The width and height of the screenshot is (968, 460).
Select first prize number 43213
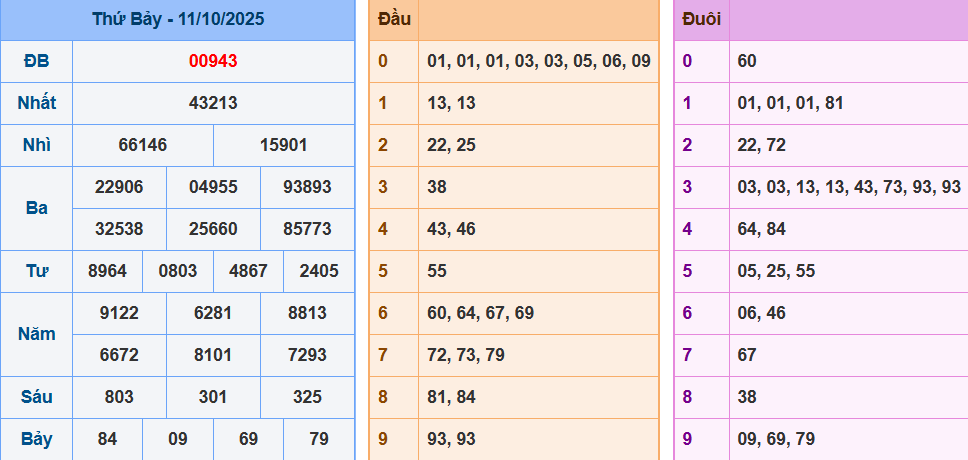[213, 103]
